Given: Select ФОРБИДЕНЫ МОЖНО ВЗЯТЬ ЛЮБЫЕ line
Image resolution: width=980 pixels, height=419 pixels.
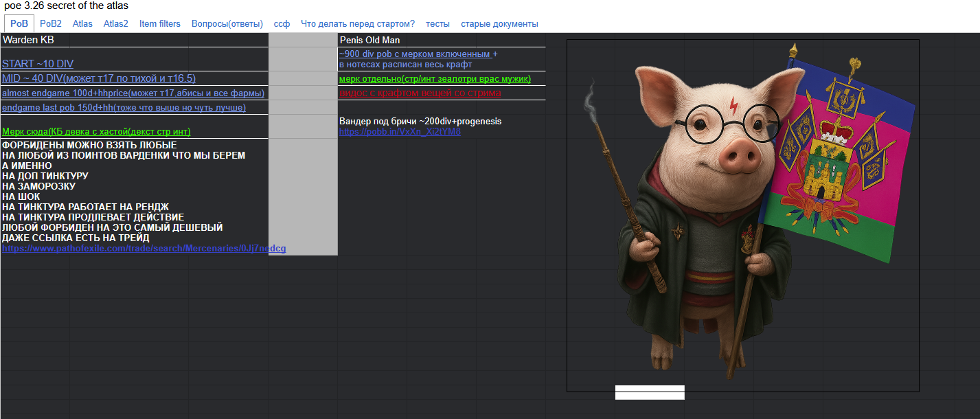Looking at the screenshot, I should 89,145.
